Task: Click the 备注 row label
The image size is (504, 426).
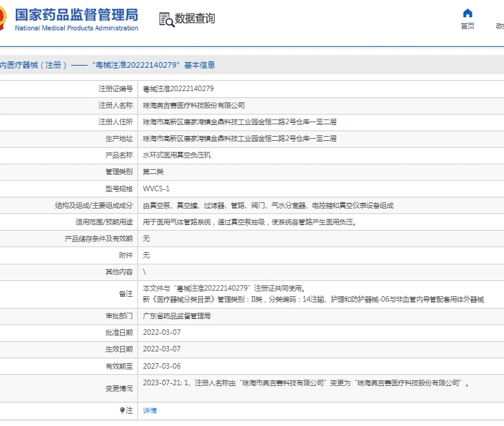Action: pos(126,294)
